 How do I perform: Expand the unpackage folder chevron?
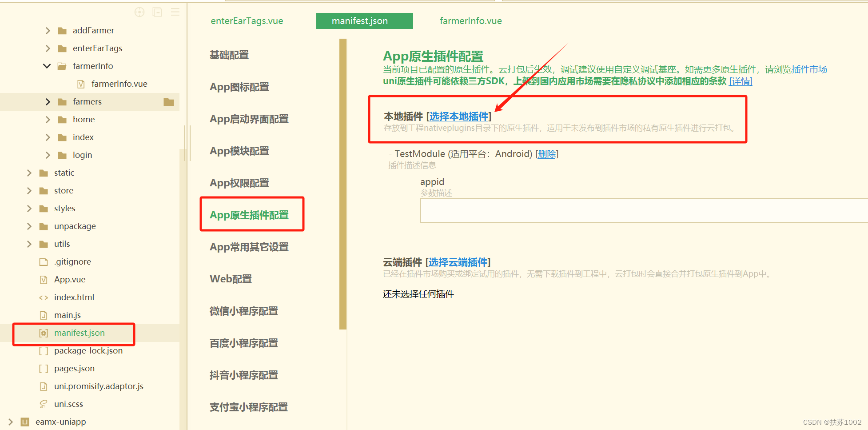click(x=29, y=226)
